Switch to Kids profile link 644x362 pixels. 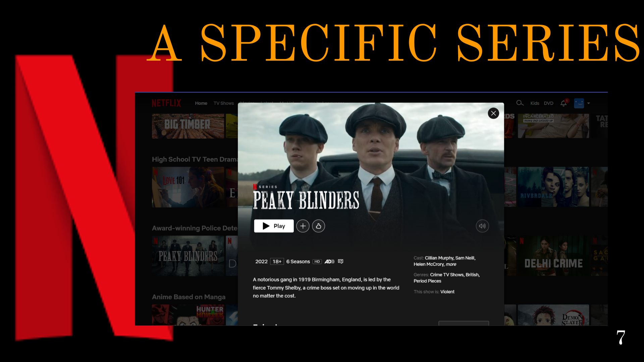(x=535, y=103)
